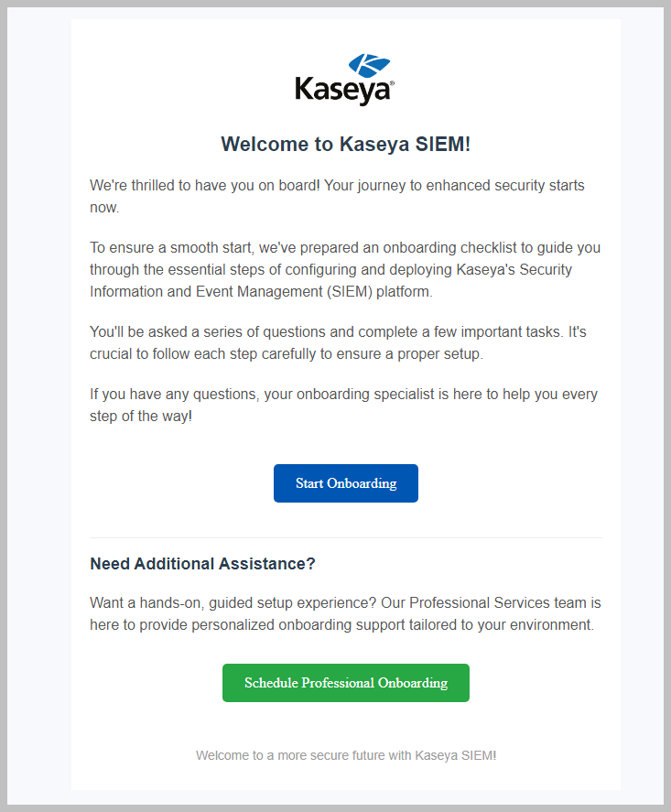Click the onboarding specialist help paragraph
The width and height of the screenshot is (671, 812).
pyautogui.click(x=343, y=404)
